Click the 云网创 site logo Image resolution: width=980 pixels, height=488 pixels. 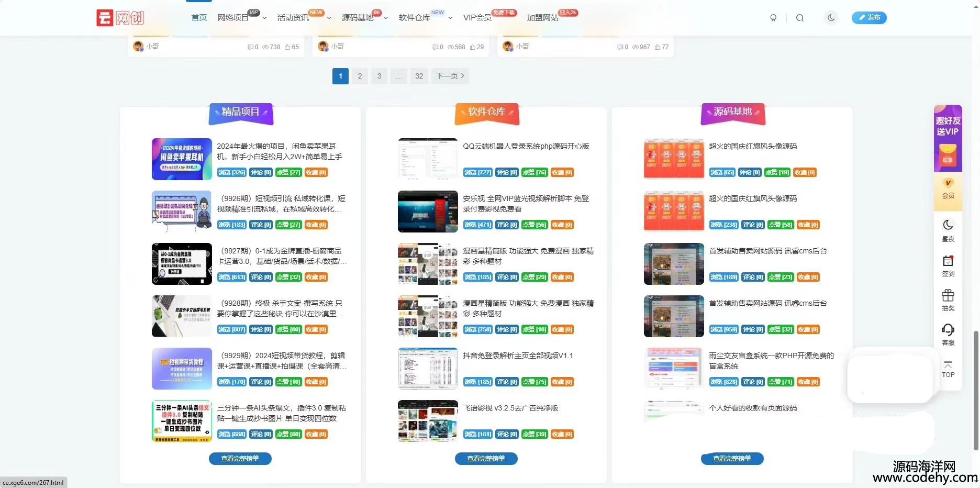120,18
